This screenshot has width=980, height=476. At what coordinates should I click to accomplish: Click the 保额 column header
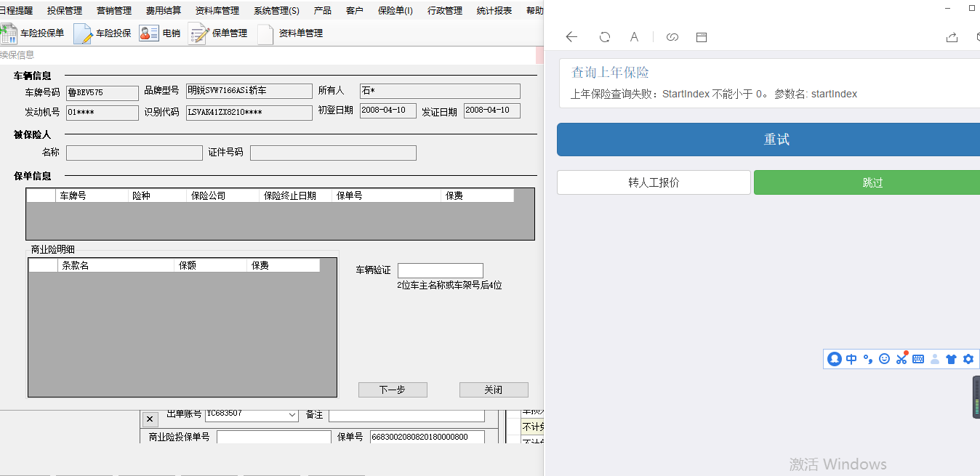(x=211, y=265)
